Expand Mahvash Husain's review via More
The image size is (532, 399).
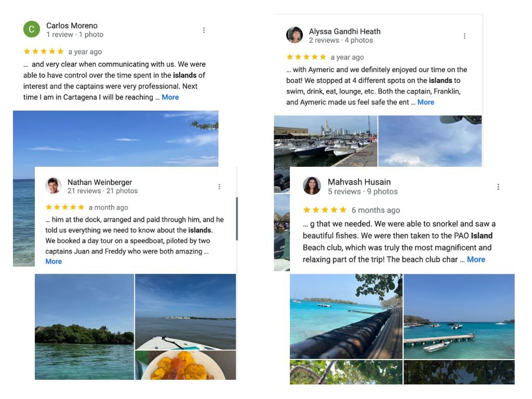476,259
